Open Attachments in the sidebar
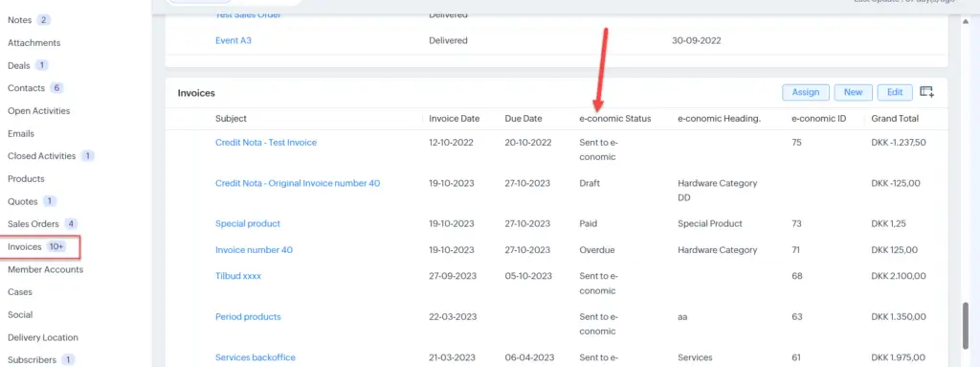Image resolution: width=980 pixels, height=367 pixels. (x=33, y=42)
